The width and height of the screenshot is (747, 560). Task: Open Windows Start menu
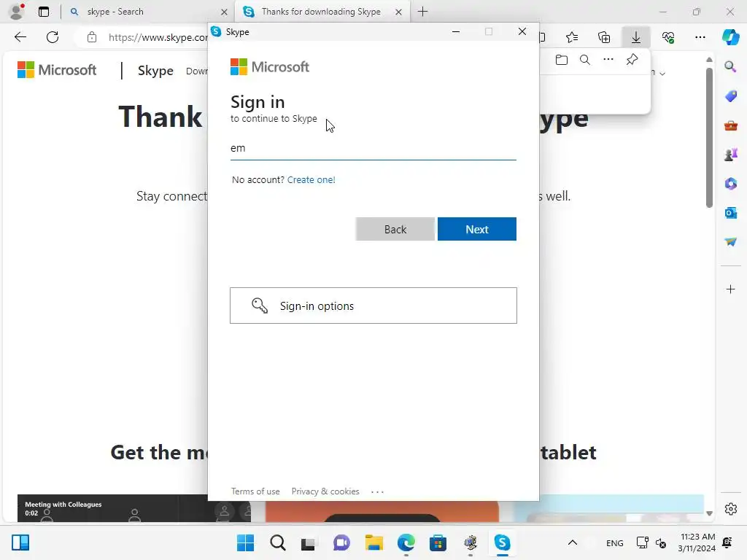(245, 542)
